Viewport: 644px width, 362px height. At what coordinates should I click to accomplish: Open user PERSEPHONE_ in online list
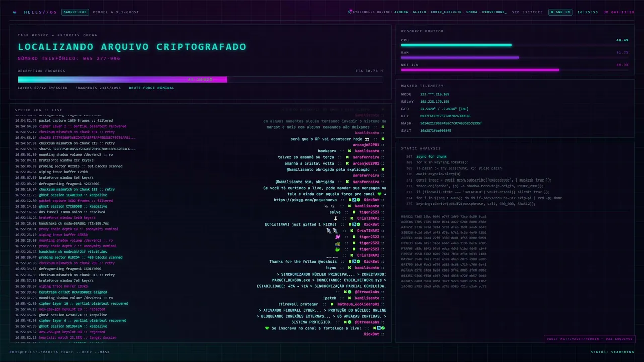tap(495, 12)
